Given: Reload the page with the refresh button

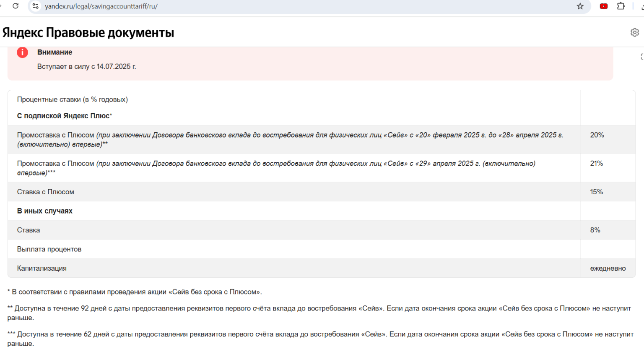Looking at the screenshot, I should coord(16,6).
